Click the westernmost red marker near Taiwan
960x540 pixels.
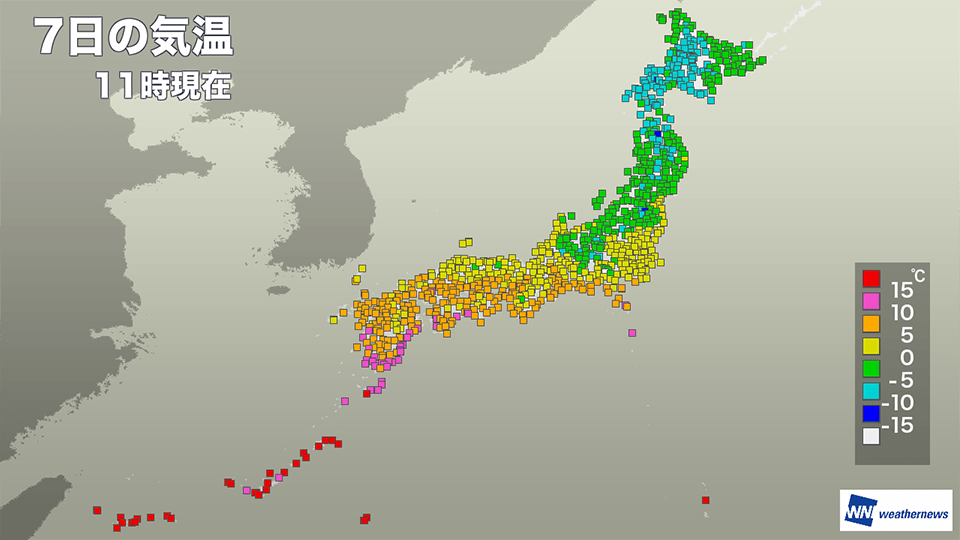97,510
